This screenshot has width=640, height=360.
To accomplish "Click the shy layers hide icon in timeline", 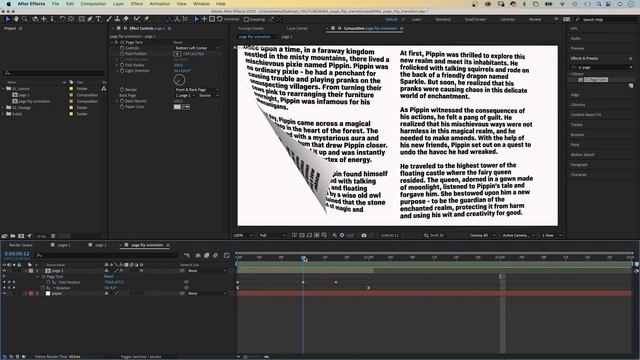I will [198, 256].
